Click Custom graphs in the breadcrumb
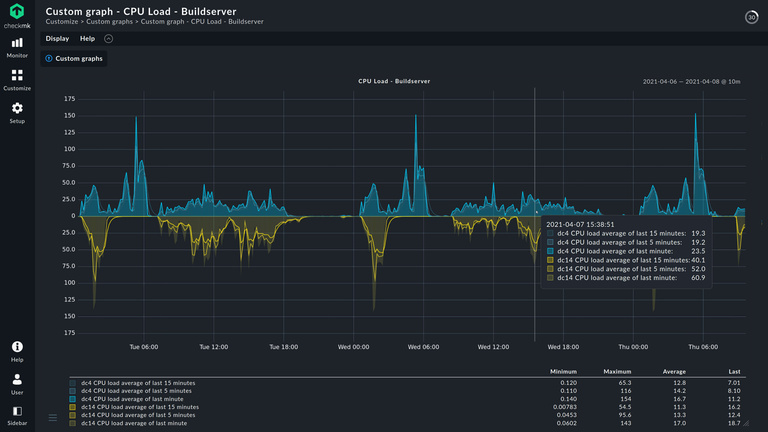 click(x=110, y=21)
